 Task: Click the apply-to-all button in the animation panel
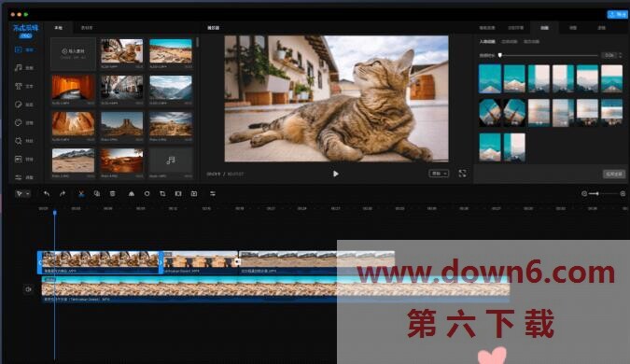614,174
